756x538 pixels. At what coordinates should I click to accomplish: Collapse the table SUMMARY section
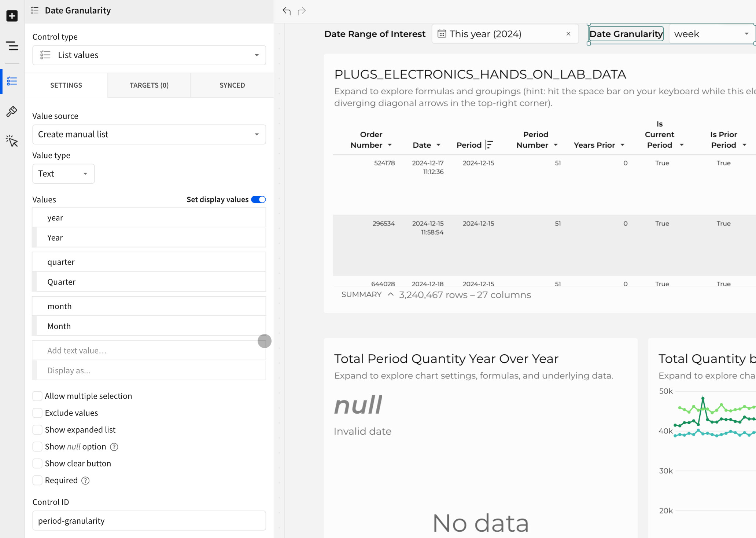(390, 294)
